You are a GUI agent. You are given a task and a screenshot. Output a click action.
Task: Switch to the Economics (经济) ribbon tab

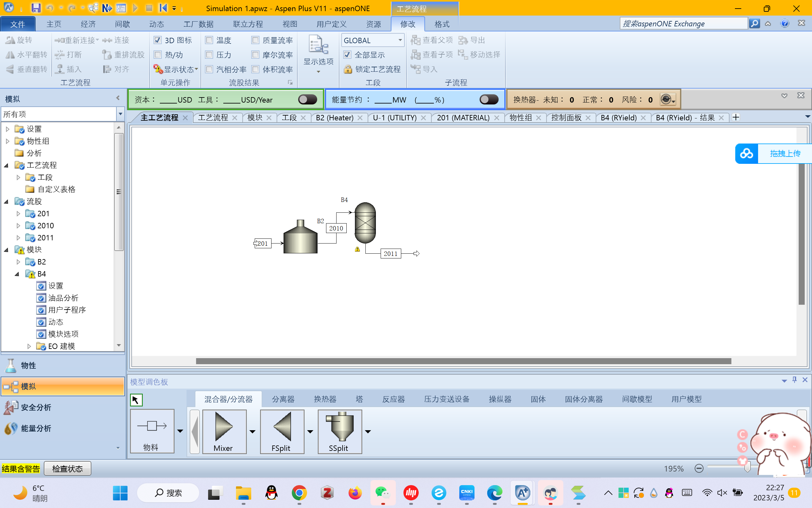point(88,24)
